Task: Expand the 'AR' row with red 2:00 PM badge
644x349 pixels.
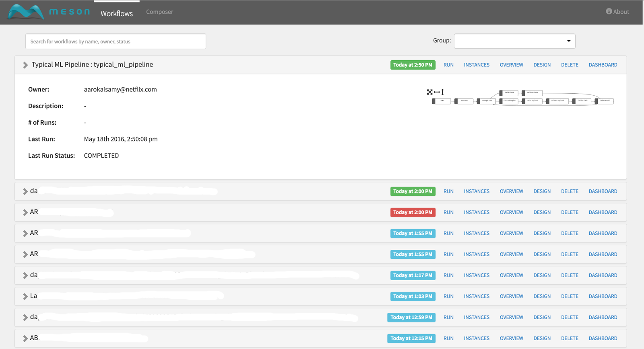Action: (x=25, y=212)
